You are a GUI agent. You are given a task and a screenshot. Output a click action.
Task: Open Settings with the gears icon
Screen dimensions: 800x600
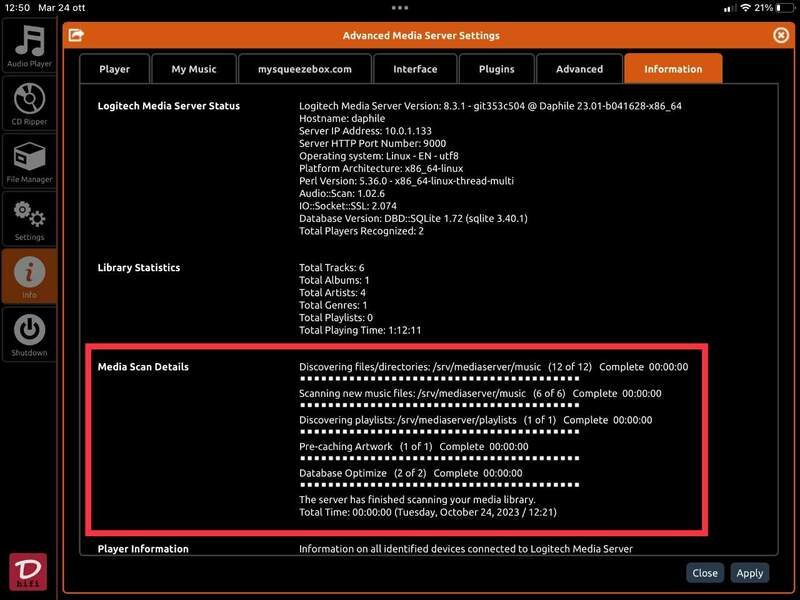(x=29, y=219)
